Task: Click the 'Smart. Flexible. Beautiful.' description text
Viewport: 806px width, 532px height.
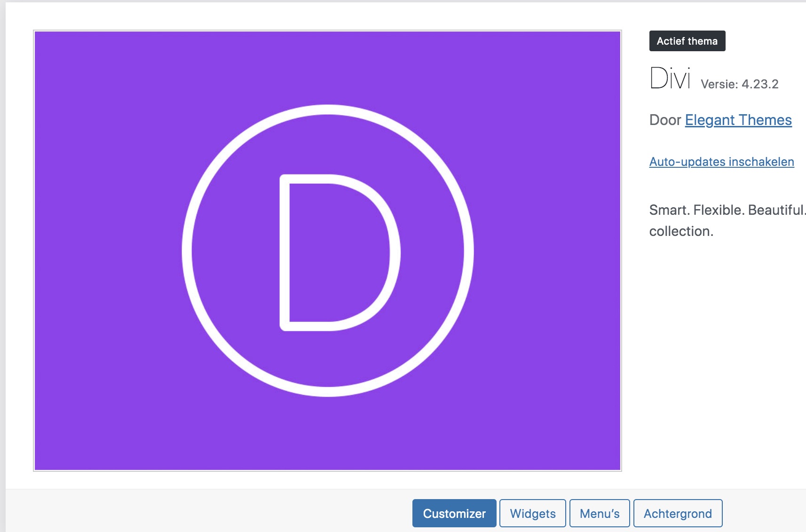Action: (727, 210)
